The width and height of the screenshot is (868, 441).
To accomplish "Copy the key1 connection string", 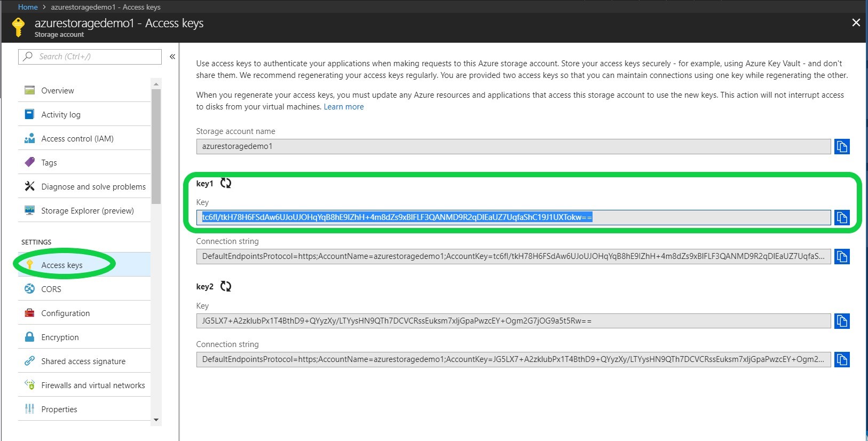I will pos(842,256).
